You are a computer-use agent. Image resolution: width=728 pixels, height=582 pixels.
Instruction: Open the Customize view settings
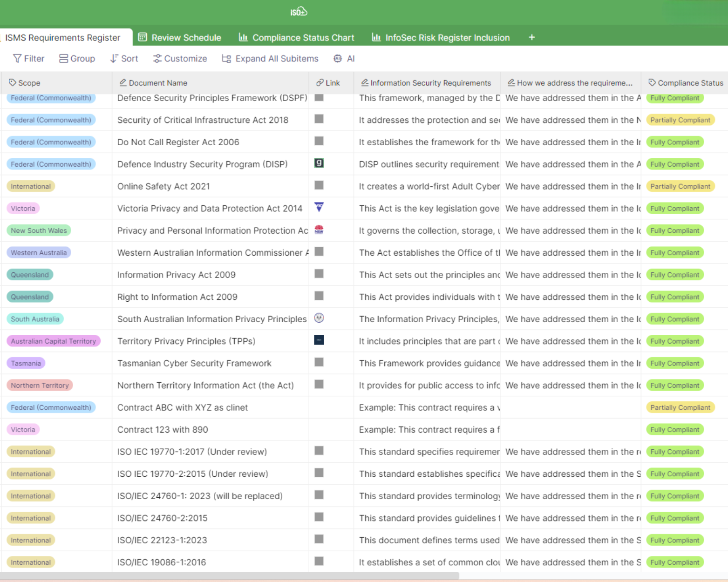pyautogui.click(x=180, y=59)
